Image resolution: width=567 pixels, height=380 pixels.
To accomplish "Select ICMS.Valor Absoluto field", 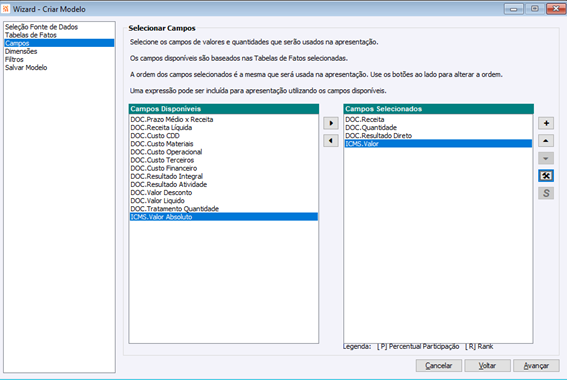I will click(223, 217).
